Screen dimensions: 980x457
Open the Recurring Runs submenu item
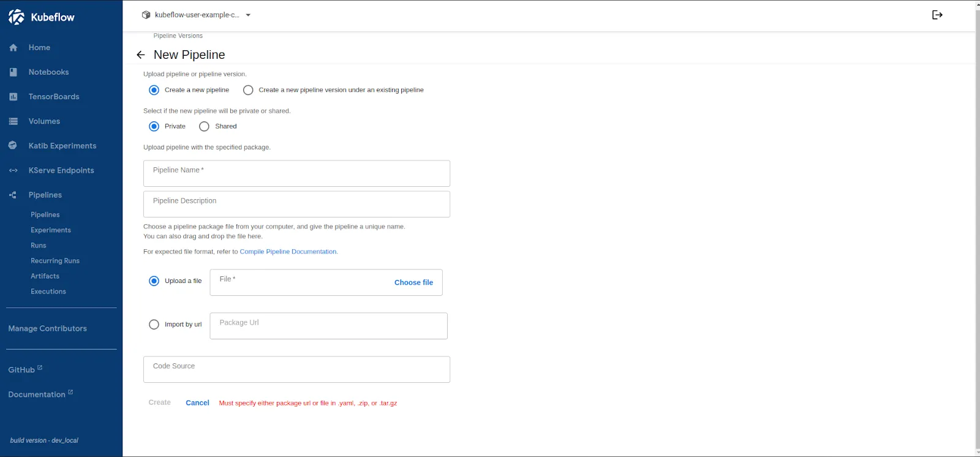pyautogui.click(x=55, y=261)
